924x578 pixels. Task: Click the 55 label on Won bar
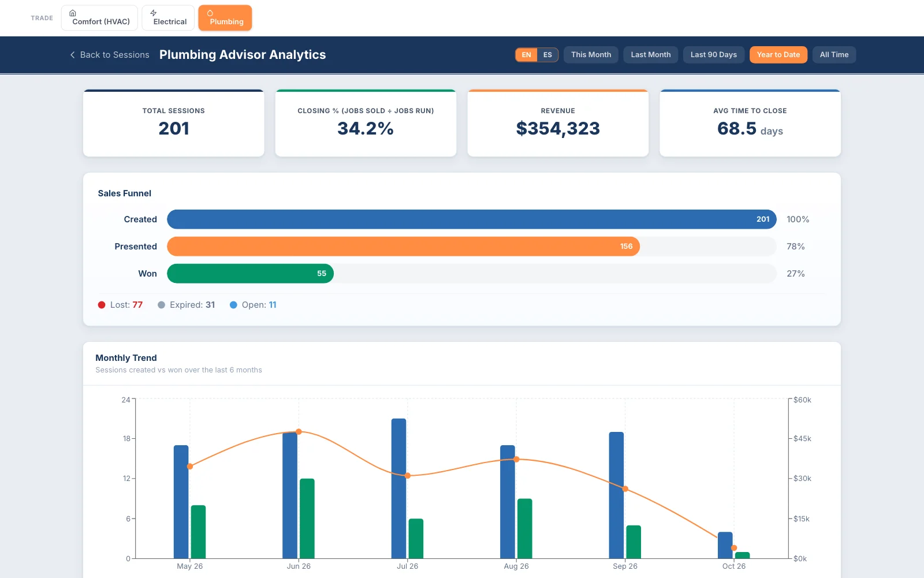pos(322,274)
